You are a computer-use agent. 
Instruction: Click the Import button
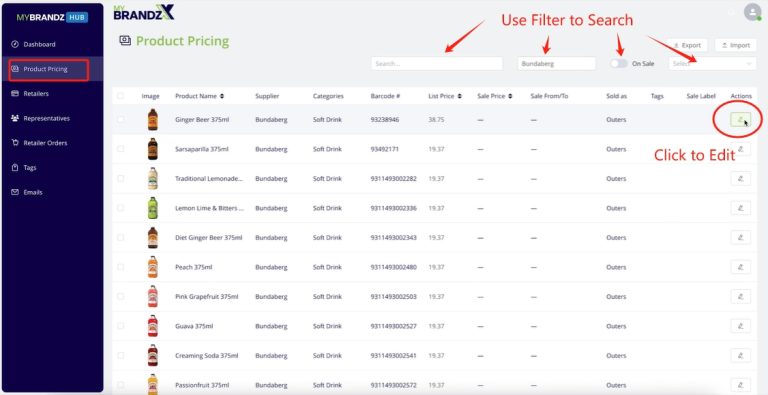(736, 45)
